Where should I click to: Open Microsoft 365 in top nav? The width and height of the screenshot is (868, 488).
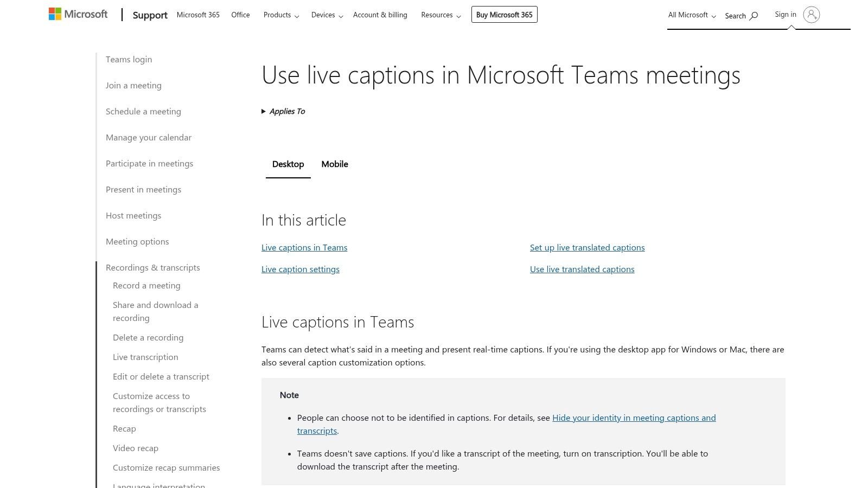click(198, 15)
